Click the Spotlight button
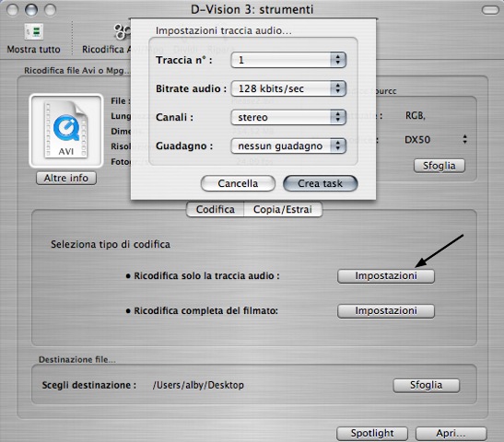The height and width of the screenshot is (442, 504). (372, 434)
